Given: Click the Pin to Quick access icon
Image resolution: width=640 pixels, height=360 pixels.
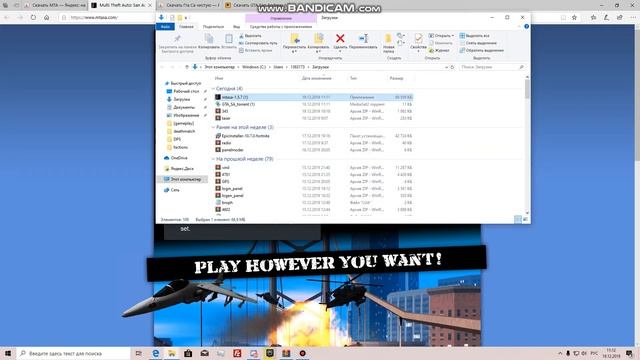Looking at the screenshot, I should 177,39.
